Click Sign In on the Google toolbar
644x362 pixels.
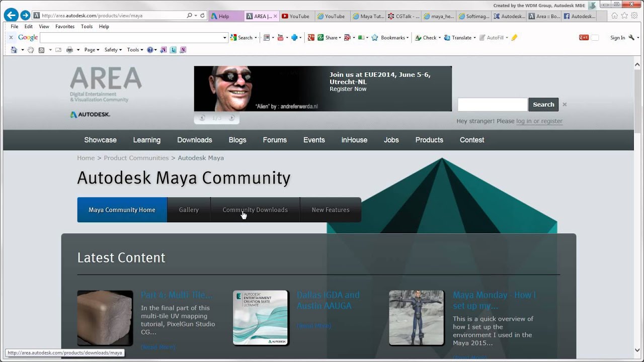(617, 38)
